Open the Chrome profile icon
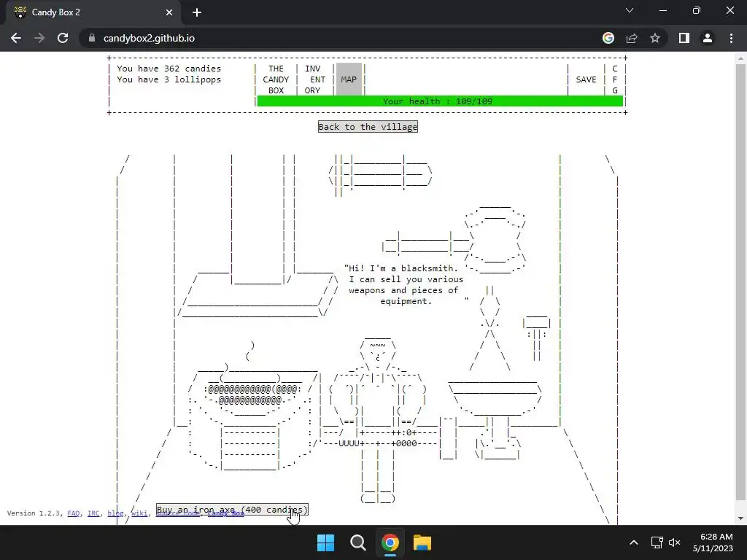The height and width of the screenshot is (560, 747). pyautogui.click(x=708, y=38)
